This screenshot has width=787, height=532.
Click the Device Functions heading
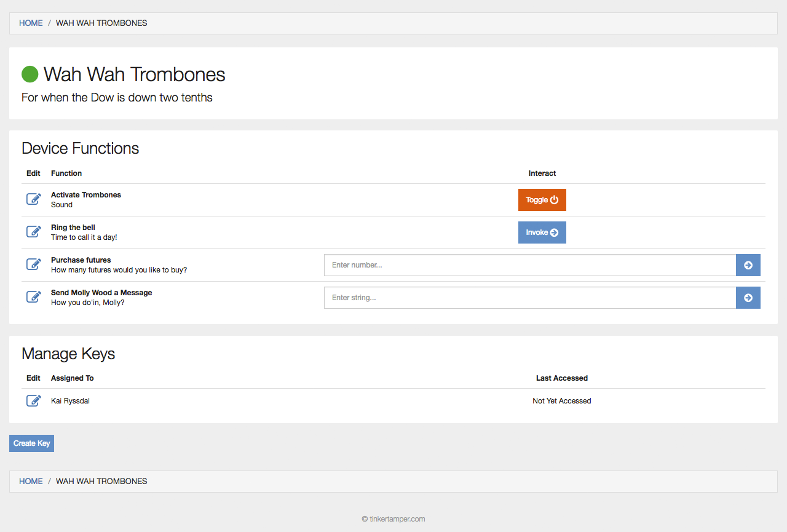point(81,148)
